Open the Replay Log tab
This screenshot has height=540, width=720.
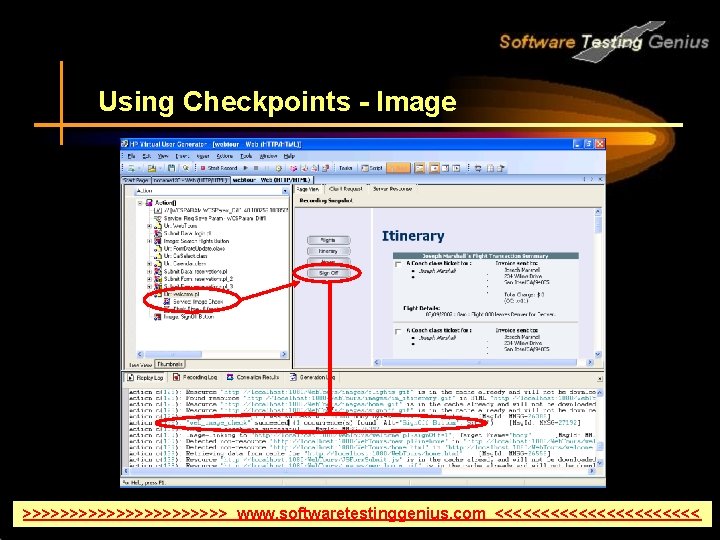click(145, 377)
